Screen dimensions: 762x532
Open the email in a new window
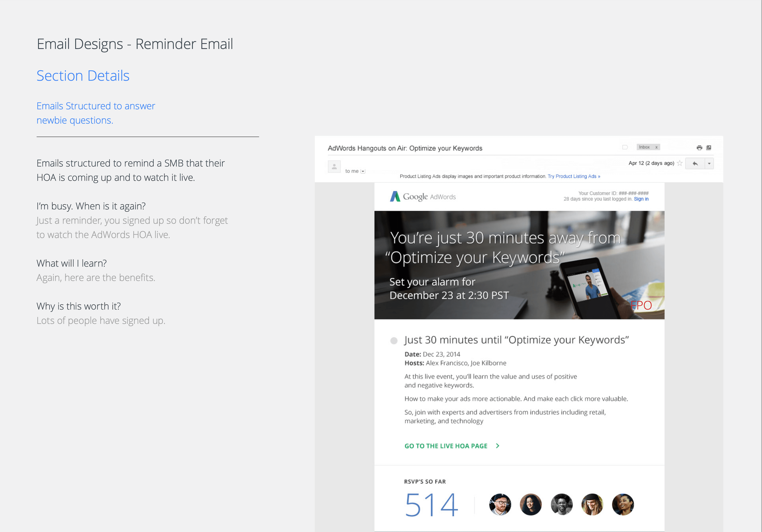(x=709, y=148)
